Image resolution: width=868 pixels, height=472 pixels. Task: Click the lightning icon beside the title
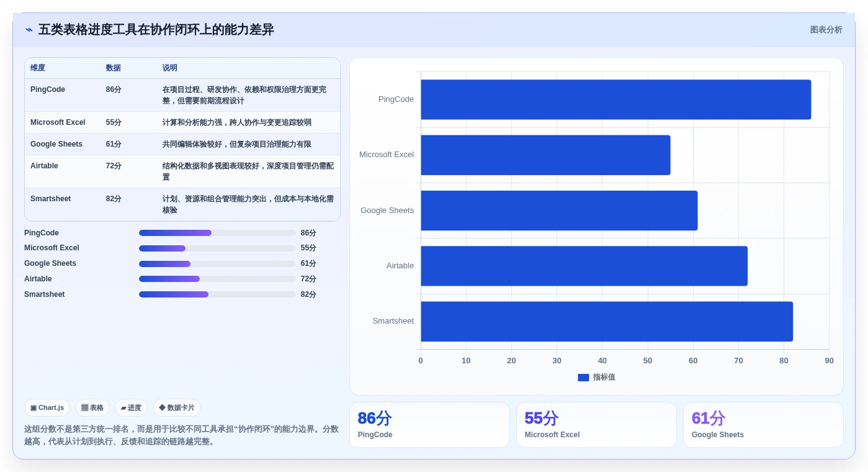click(29, 30)
